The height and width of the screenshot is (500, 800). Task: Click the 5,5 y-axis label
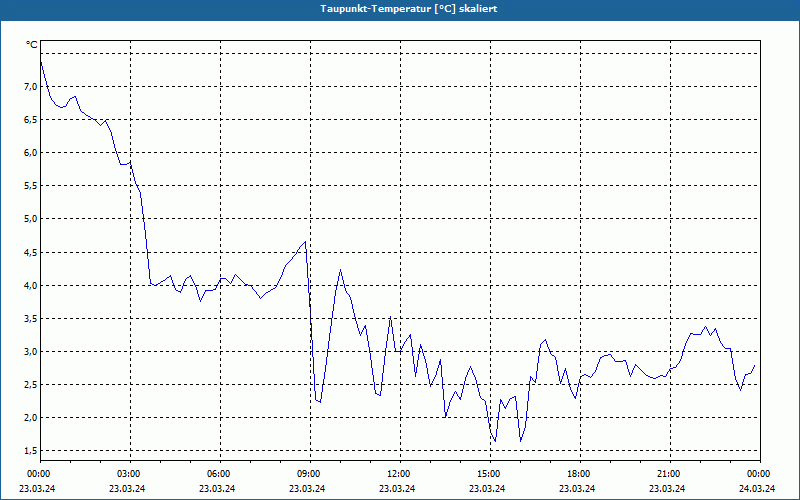(x=30, y=186)
